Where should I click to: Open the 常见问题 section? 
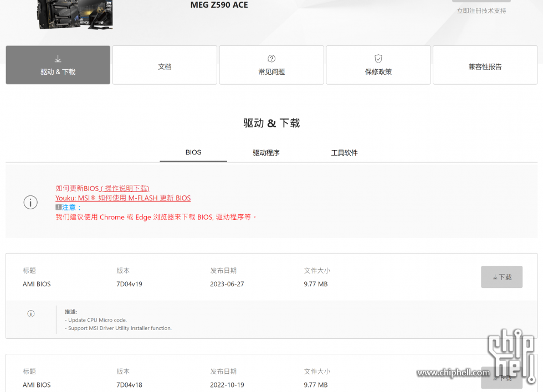click(271, 65)
